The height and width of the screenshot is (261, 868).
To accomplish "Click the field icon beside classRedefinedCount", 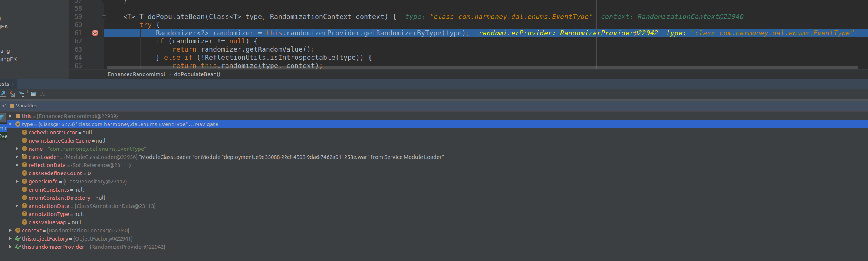I will point(24,173).
